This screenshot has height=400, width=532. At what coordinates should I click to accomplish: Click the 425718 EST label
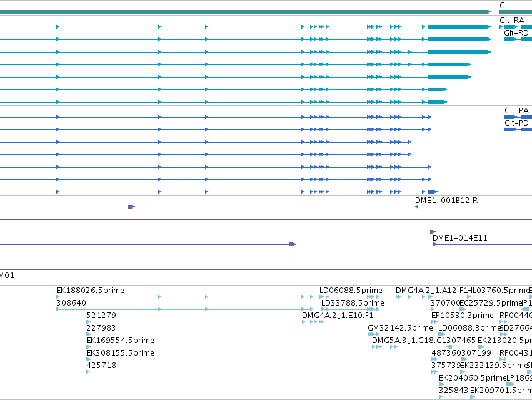101,366
